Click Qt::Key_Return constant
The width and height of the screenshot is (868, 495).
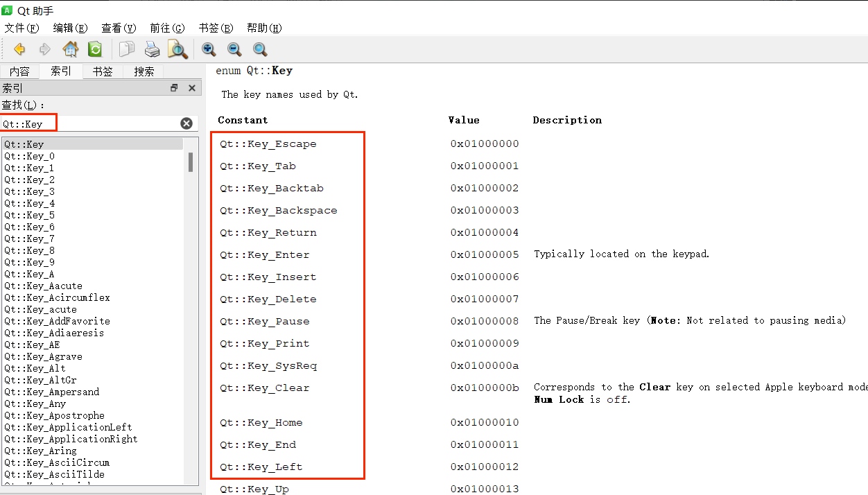click(x=268, y=233)
